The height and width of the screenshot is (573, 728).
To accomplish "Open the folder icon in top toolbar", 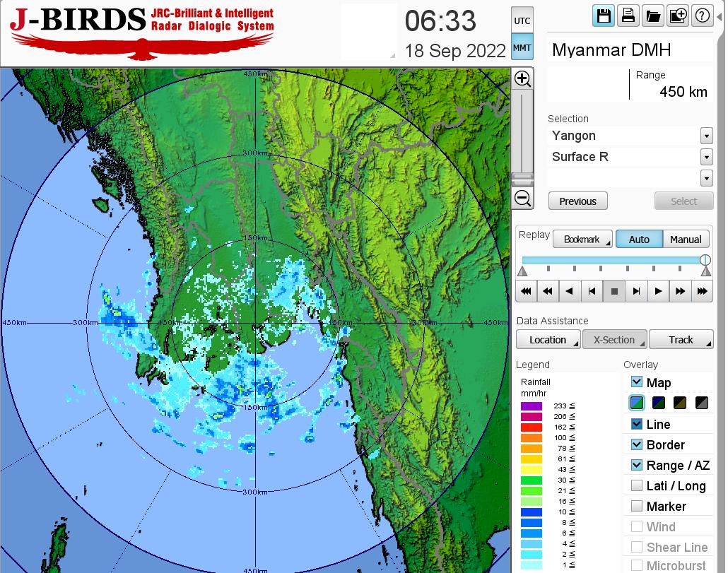I will (x=652, y=16).
